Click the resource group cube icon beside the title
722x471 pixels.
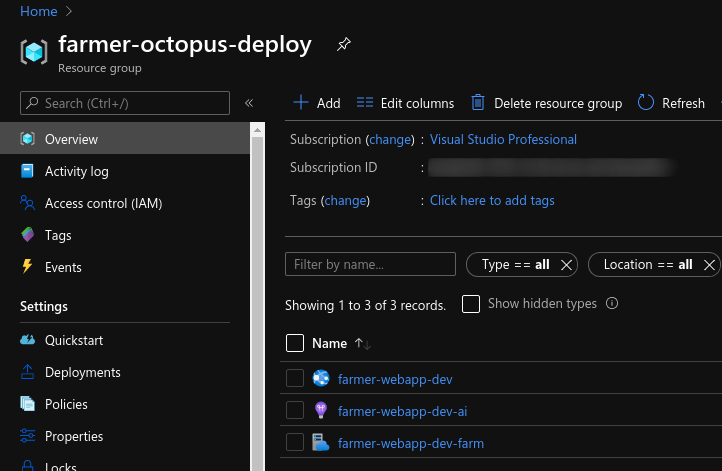[x=34, y=51]
